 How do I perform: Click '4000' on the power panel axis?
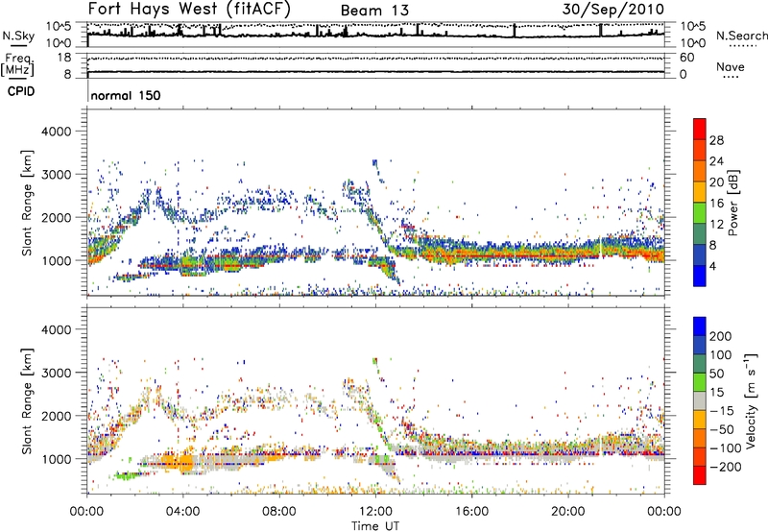(x=56, y=132)
